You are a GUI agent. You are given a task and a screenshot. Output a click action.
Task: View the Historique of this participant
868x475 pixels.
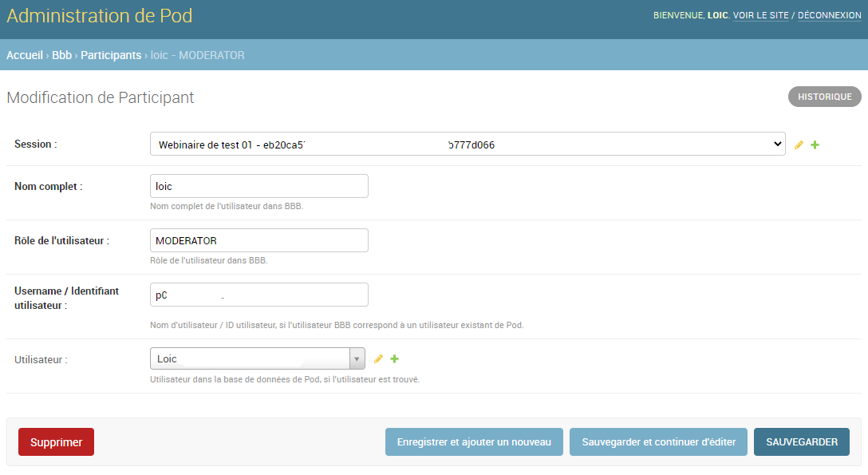(824, 97)
